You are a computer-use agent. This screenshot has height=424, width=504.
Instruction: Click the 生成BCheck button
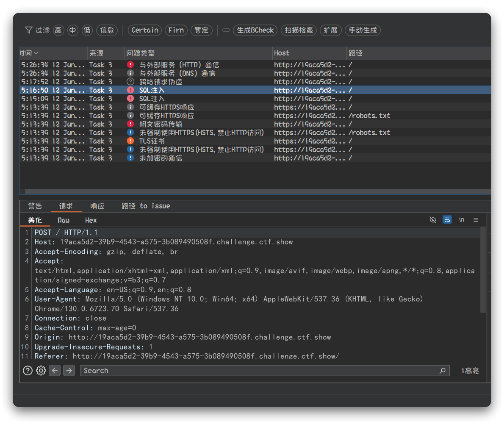coord(255,30)
